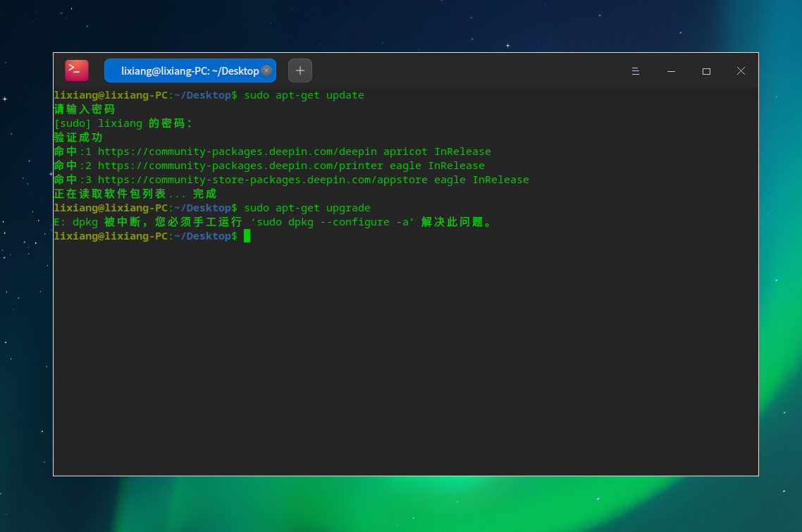The height and width of the screenshot is (532, 802).
Task: Click the 'sudo apt-get update' command text
Action: point(304,95)
